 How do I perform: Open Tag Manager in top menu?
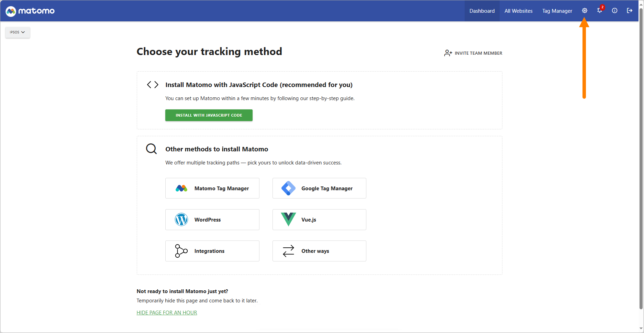[x=557, y=11]
